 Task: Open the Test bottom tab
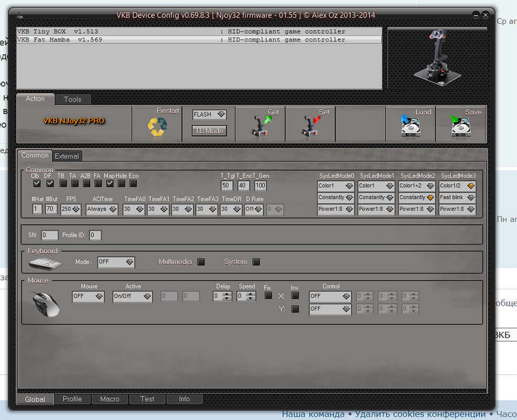(147, 399)
